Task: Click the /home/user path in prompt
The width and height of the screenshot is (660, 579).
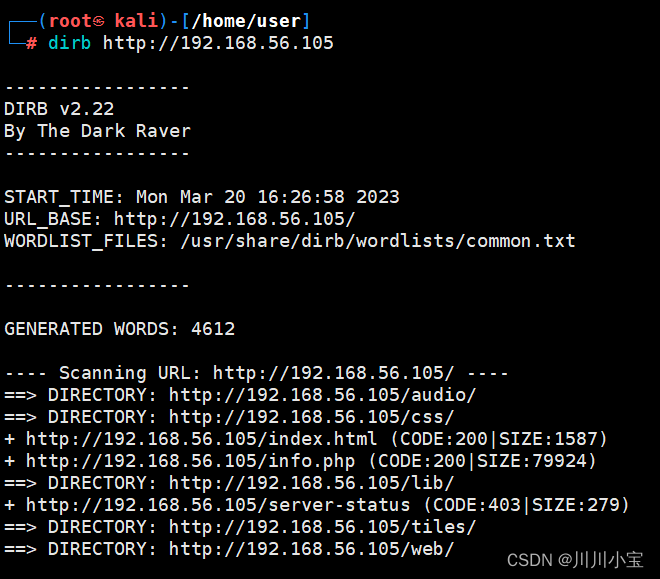Action: coord(246,21)
